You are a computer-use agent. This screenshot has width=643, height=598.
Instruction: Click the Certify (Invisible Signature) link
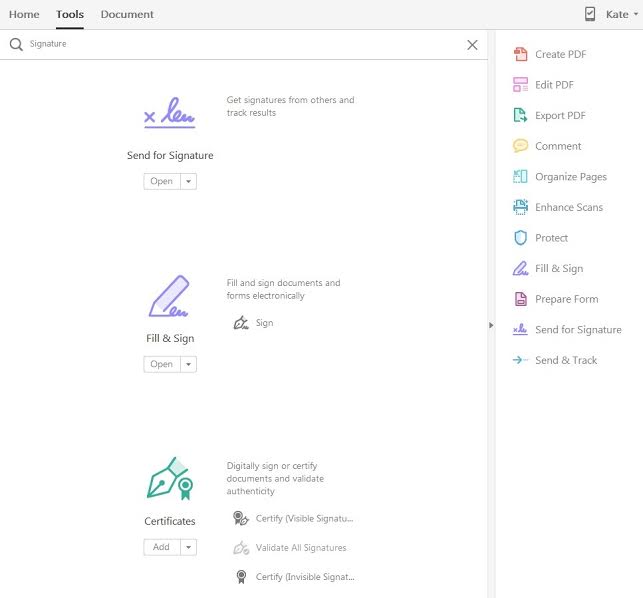click(305, 577)
